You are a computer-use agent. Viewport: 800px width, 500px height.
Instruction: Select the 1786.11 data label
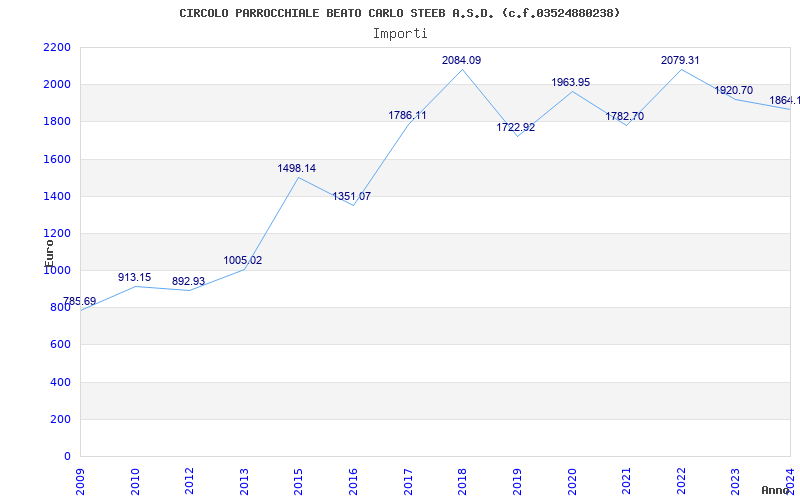(x=407, y=115)
